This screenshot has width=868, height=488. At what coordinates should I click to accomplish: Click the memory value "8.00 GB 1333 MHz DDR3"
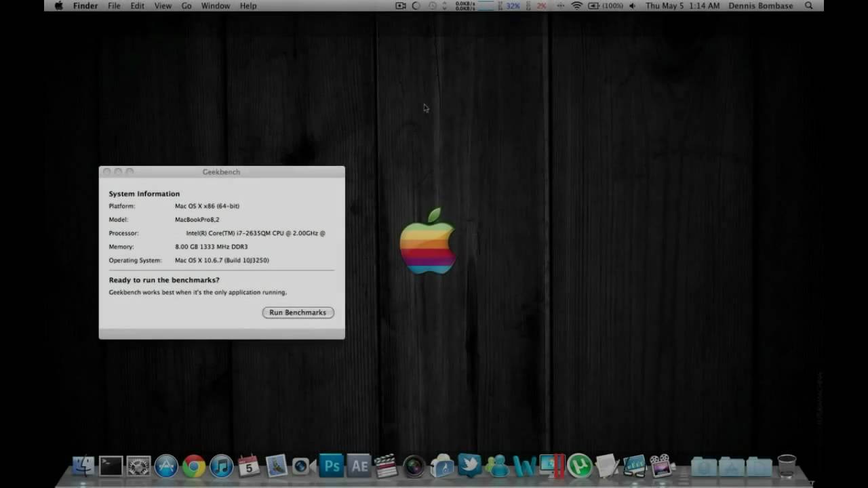[x=212, y=247]
